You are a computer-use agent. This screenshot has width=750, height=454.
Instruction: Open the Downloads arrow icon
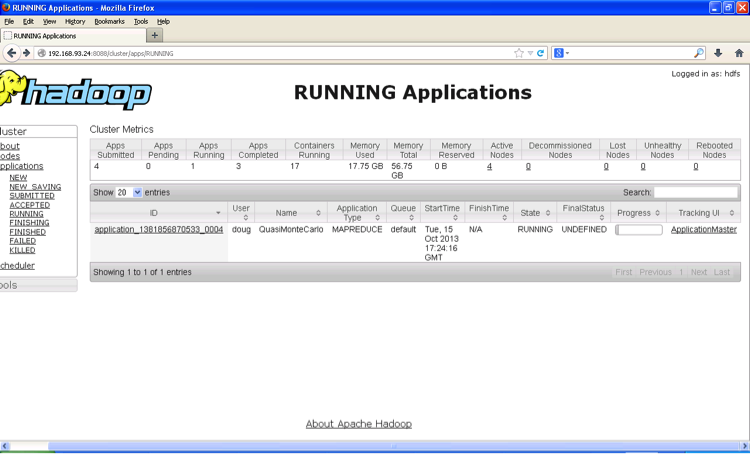click(717, 53)
